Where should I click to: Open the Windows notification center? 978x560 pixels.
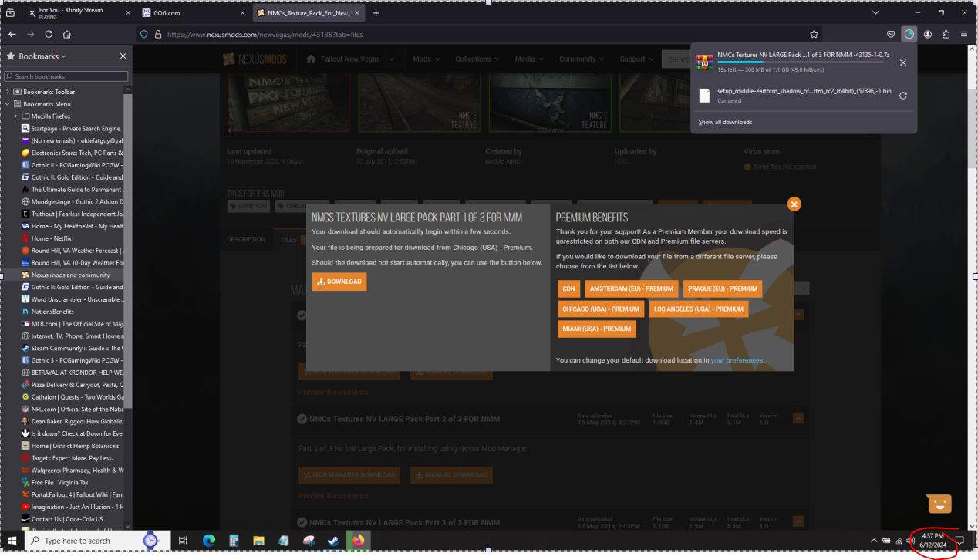(x=960, y=541)
